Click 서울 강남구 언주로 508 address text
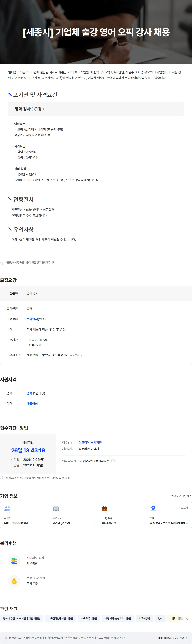This screenshot has height=644, width=192. (x=169, y=523)
